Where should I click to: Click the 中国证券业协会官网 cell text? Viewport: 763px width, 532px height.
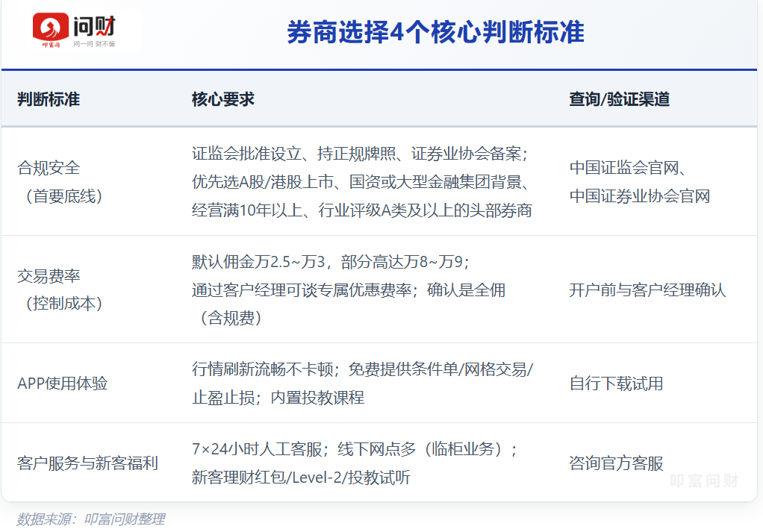640,196
